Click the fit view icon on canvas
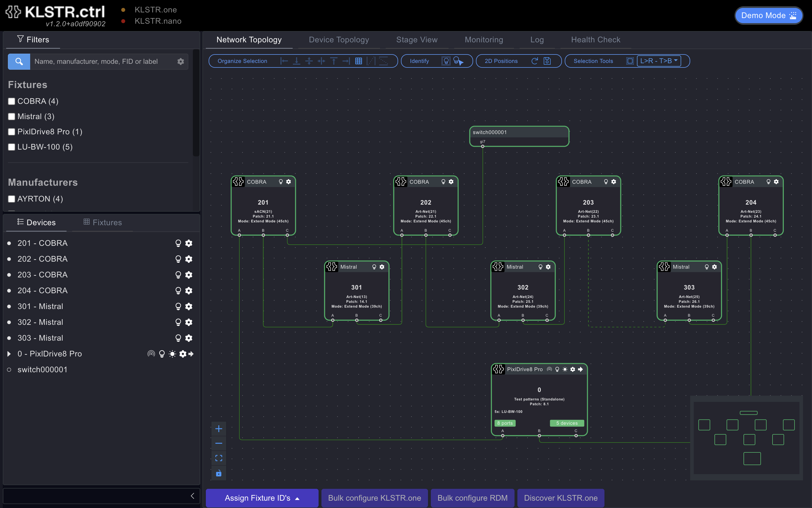812x508 pixels. (x=219, y=458)
